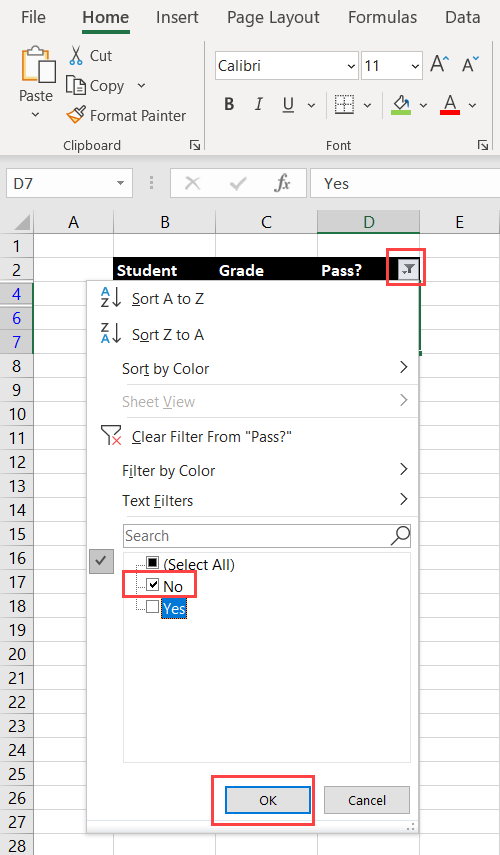
Task: Confirm the filter with OK
Action: click(x=268, y=800)
